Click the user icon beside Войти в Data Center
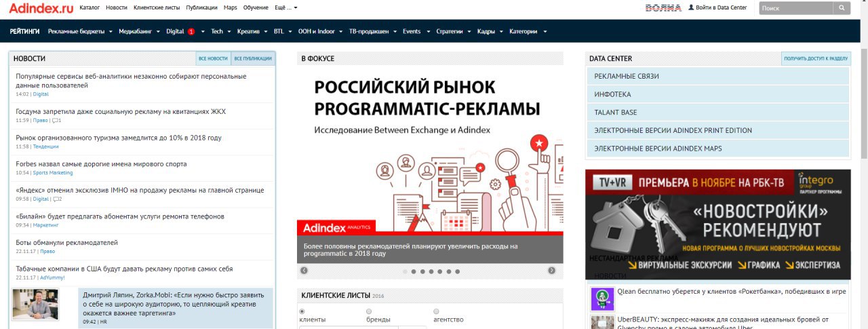Screen dimensions: 868x329 [x=691, y=7]
